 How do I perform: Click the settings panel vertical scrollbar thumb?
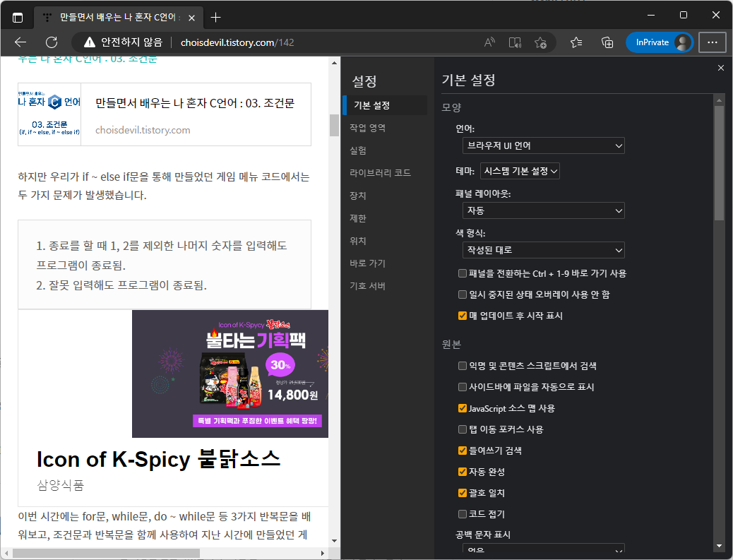719,162
